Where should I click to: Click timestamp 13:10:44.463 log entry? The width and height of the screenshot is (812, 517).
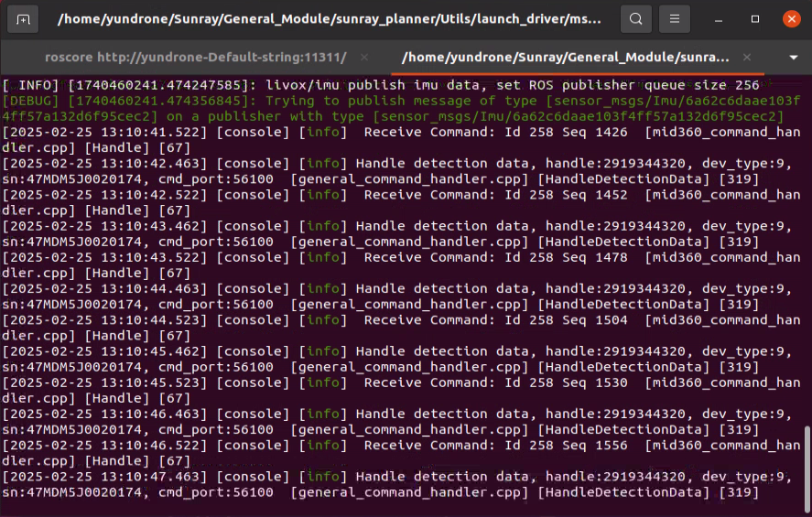pyautogui.click(x=397, y=296)
